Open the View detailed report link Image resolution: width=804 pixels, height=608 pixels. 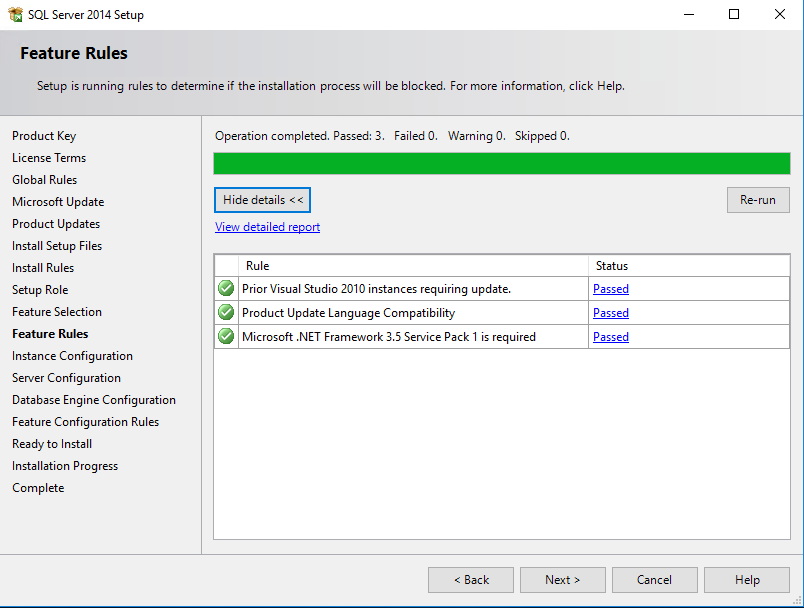point(267,227)
